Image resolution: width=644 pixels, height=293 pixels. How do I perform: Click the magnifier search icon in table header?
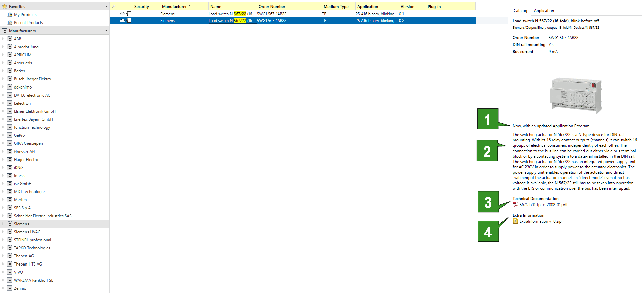114,6
